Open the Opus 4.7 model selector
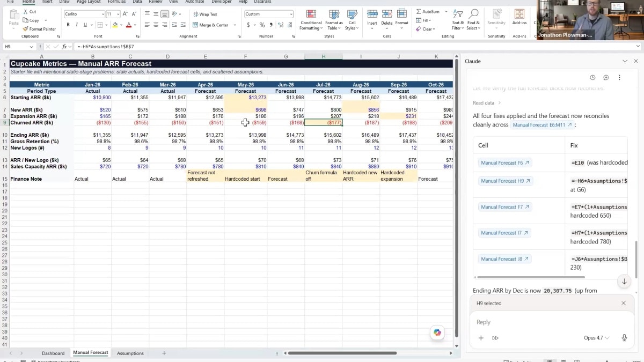644x362 pixels. click(597, 338)
